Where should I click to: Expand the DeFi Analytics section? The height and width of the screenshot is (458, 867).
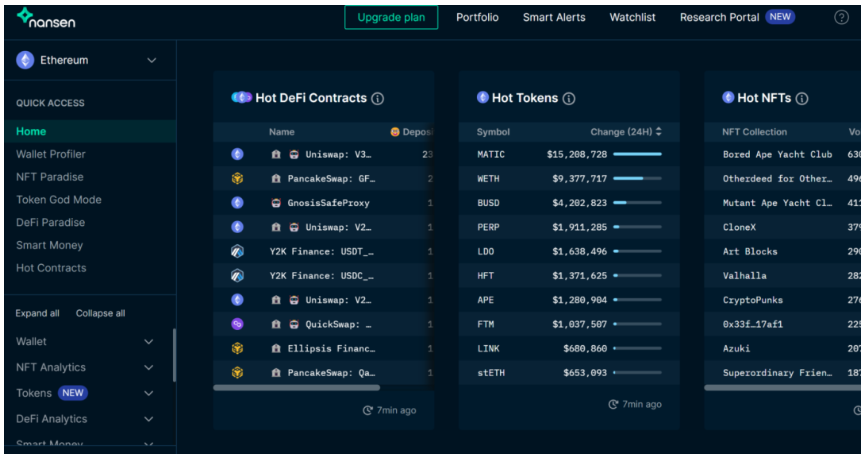[149, 419]
